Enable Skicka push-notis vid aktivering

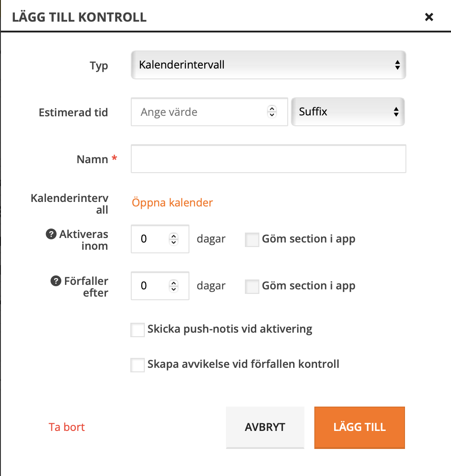[x=137, y=330]
